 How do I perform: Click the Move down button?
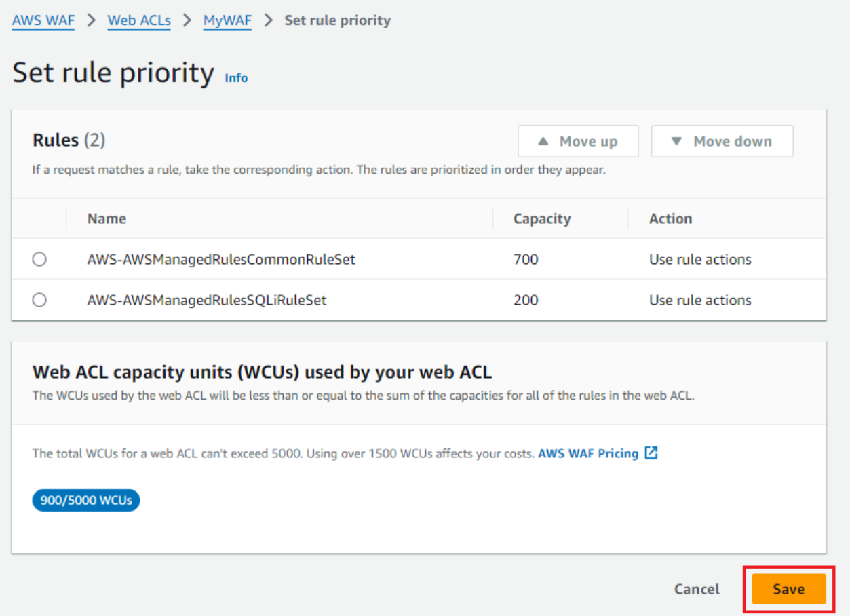click(722, 141)
